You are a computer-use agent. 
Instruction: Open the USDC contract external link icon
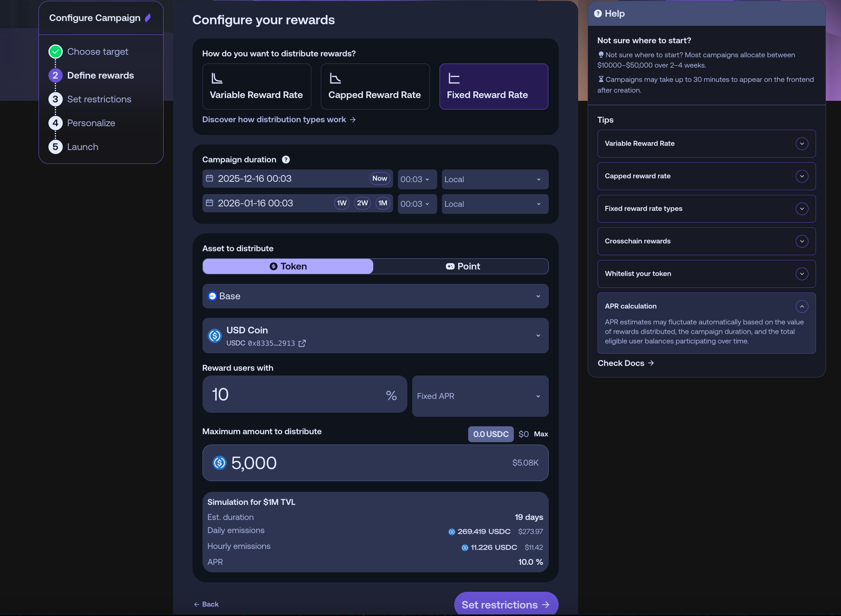tap(302, 343)
